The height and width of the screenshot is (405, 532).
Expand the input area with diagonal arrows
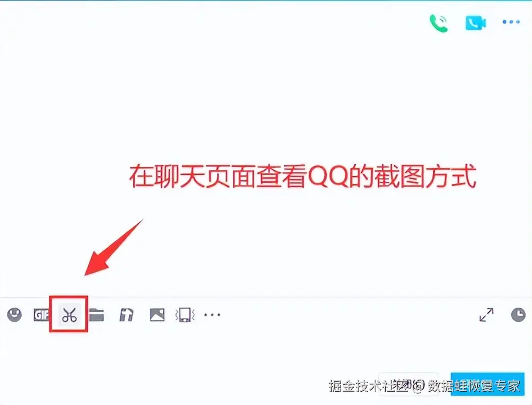point(487,315)
